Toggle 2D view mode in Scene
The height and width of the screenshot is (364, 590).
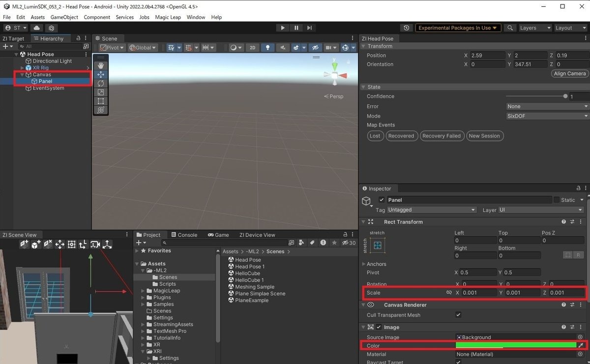tap(253, 48)
